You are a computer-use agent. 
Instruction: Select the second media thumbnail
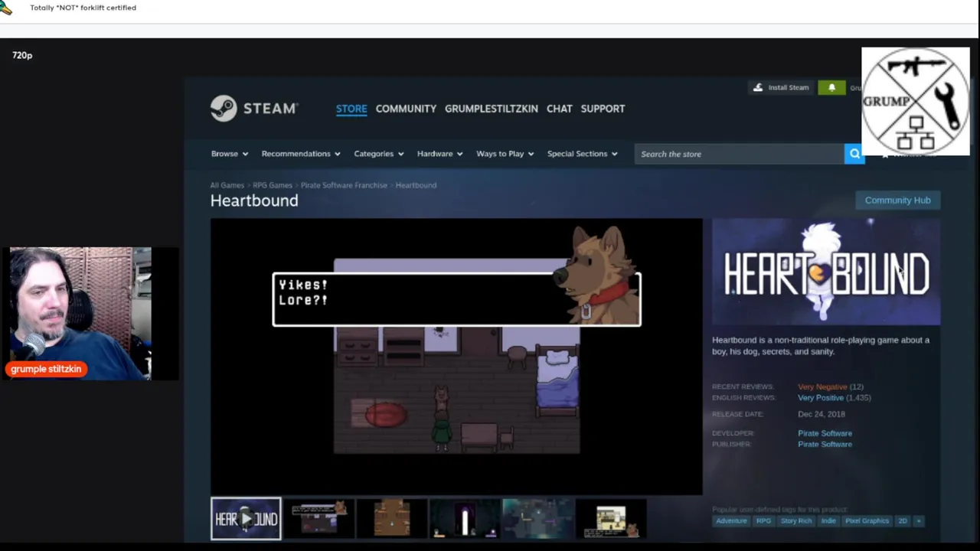click(318, 519)
